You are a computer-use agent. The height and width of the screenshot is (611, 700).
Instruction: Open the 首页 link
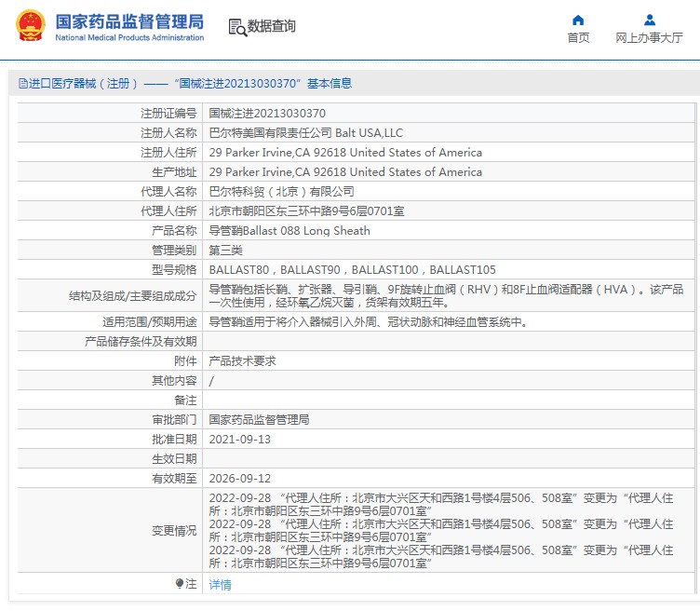coord(578,37)
